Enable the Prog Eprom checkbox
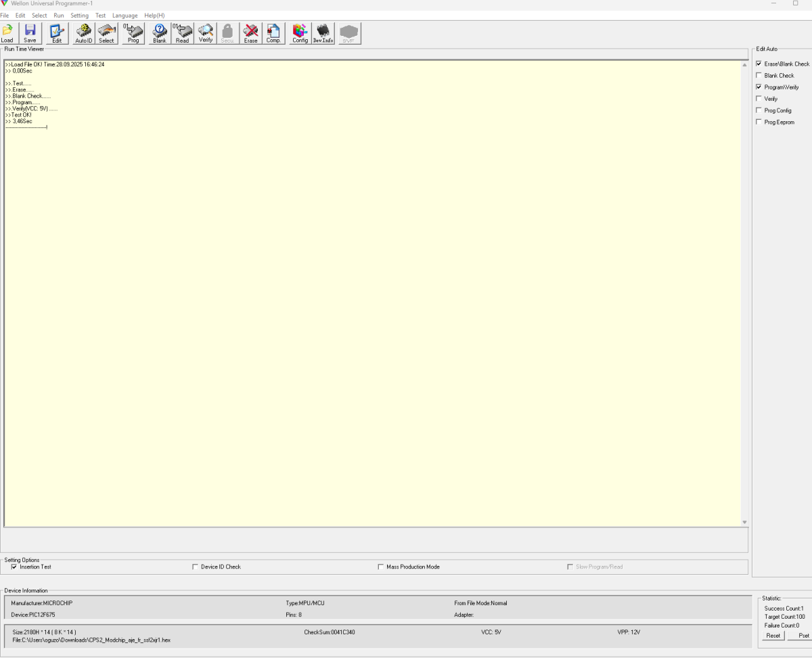 pyautogui.click(x=759, y=122)
